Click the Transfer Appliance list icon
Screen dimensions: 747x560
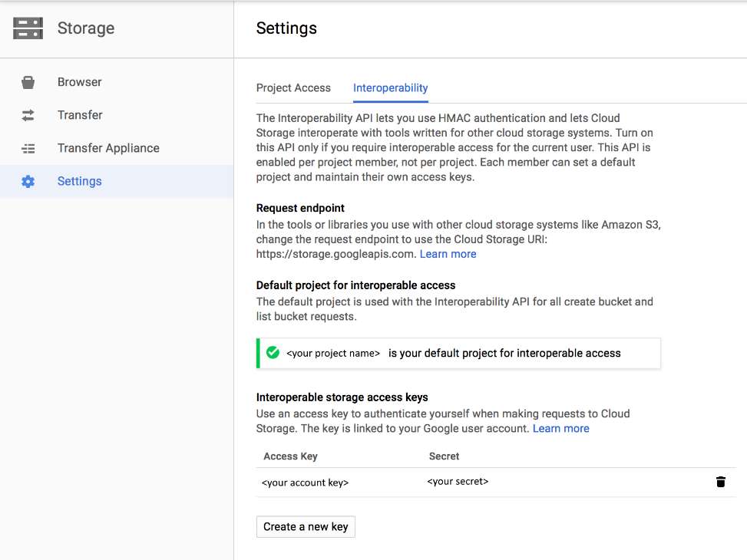28,149
